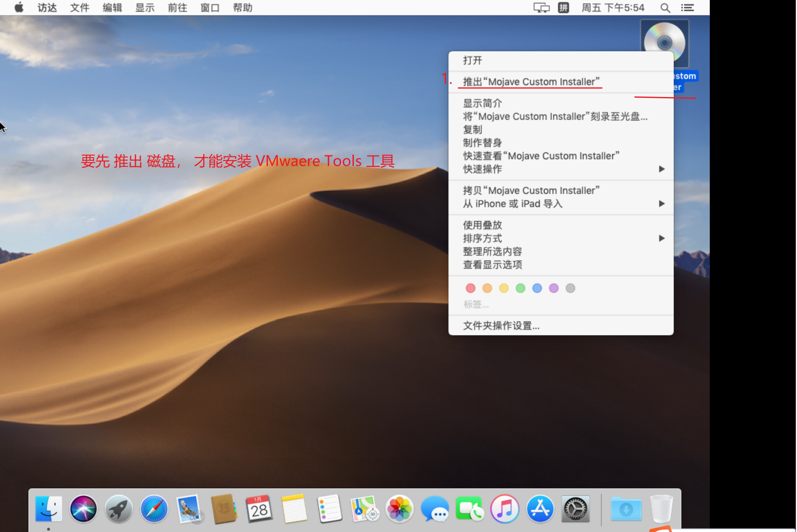Open Spotlight search in the menu bar

coord(665,7)
